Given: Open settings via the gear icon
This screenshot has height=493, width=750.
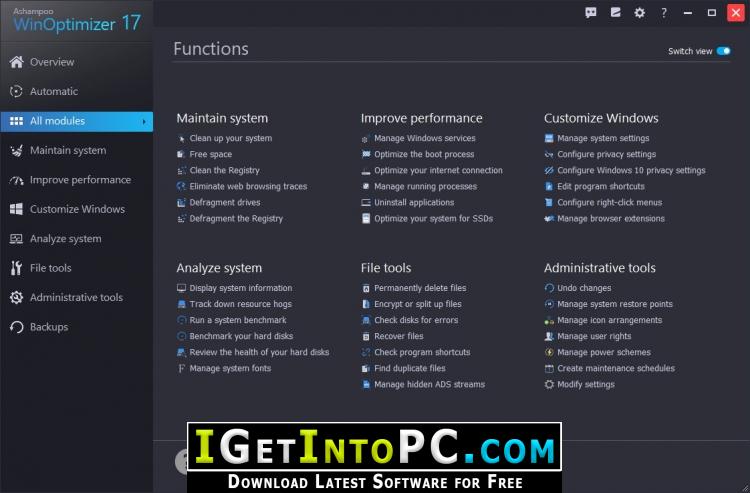Looking at the screenshot, I should (640, 13).
